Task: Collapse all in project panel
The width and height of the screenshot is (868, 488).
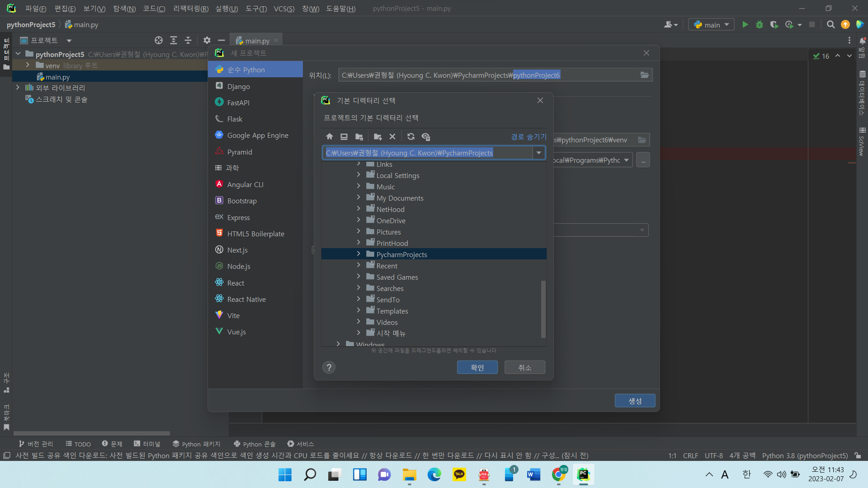Action: pos(188,40)
